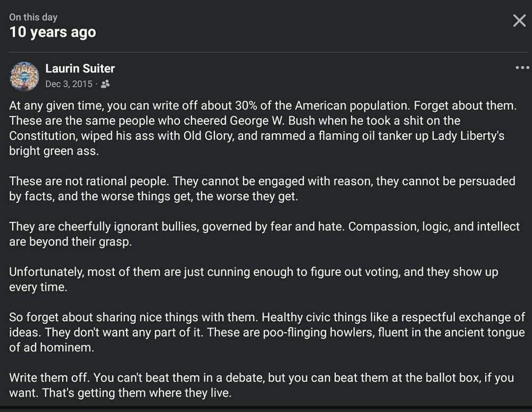
Task: Click the paragraph beginning "Unfortunately, most of them"
Action: click(253, 279)
